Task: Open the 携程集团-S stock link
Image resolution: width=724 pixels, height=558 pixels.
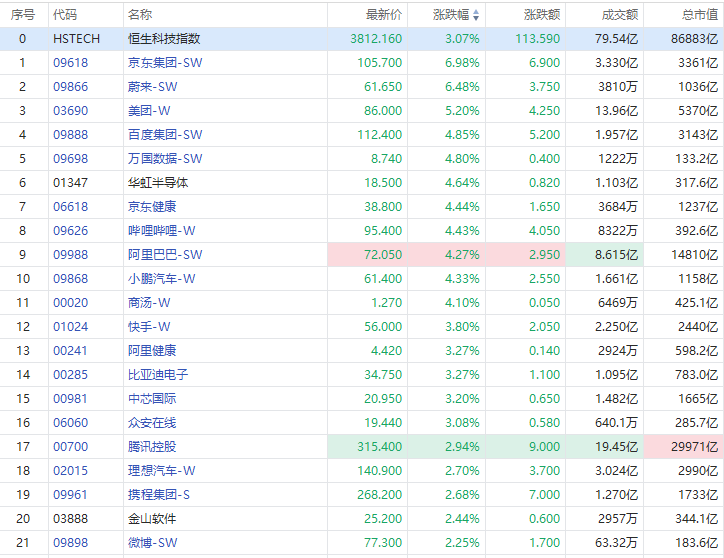Action: [x=159, y=495]
